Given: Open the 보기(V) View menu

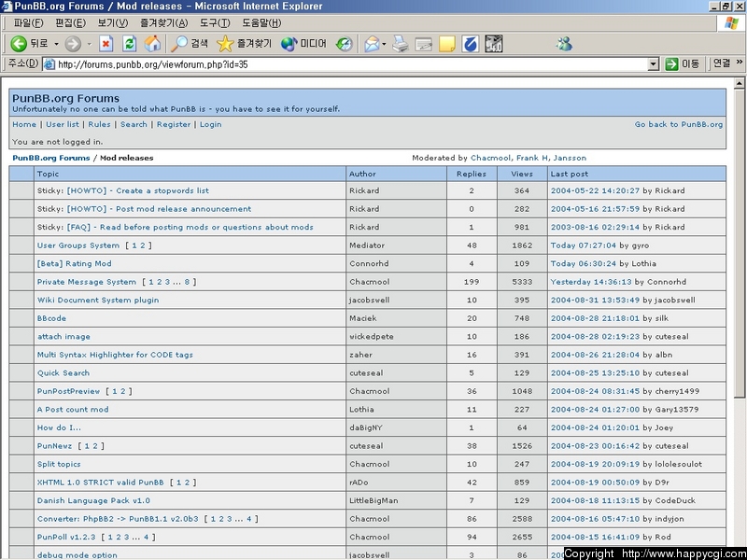Looking at the screenshot, I should [x=113, y=22].
